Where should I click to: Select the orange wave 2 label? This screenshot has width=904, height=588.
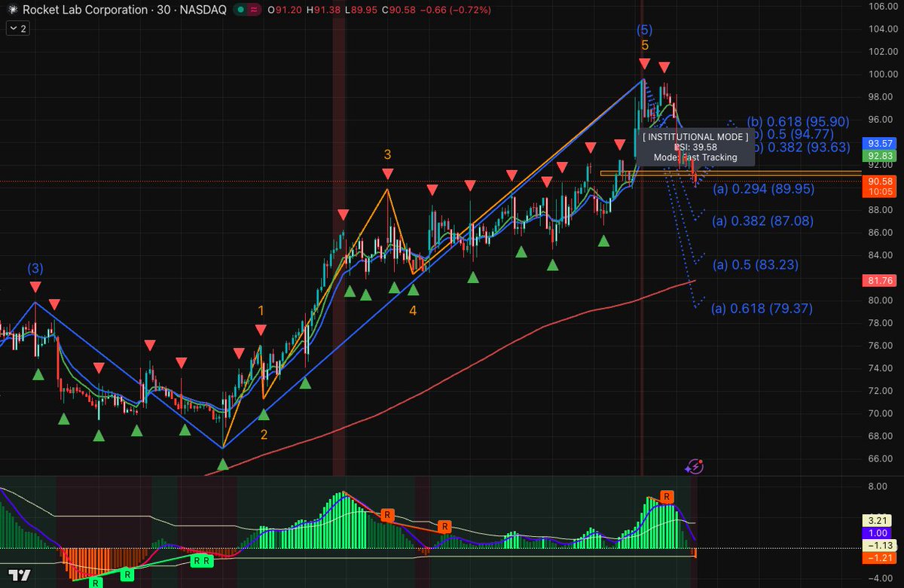tap(264, 434)
